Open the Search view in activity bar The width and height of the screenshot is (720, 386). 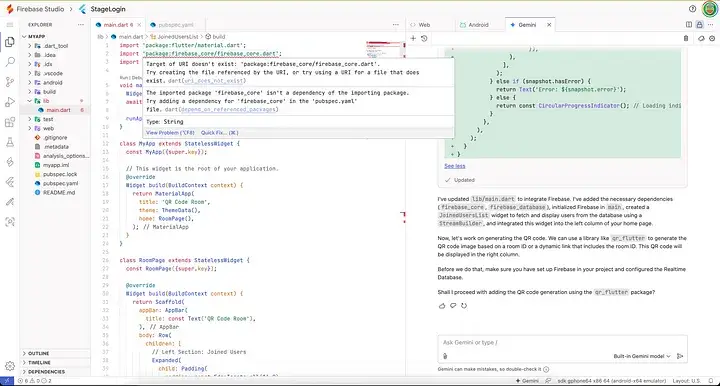10,62
